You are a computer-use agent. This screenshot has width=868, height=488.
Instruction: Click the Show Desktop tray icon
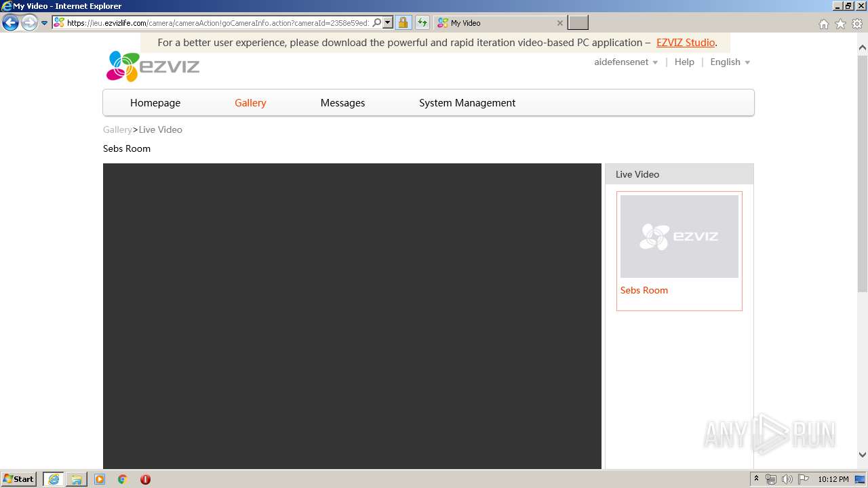pos(860,479)
